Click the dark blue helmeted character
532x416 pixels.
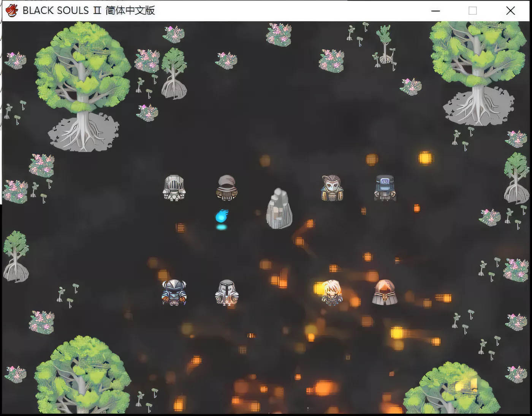pyautogui.click(x=385, y=188)
